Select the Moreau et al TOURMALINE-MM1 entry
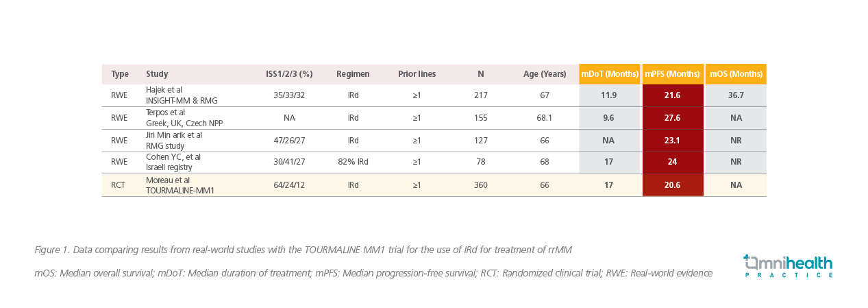Screen dimensions: 868x308 point(179,185)
